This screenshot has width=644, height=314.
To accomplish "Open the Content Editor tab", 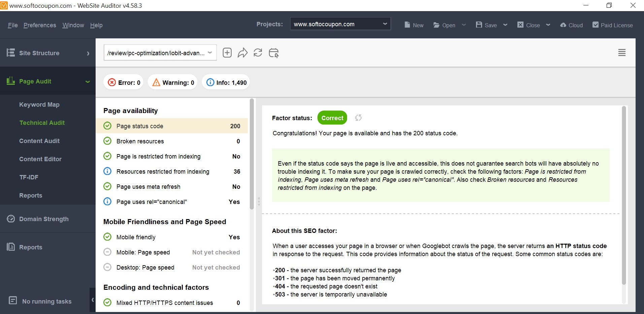I will tap(40, 159).
